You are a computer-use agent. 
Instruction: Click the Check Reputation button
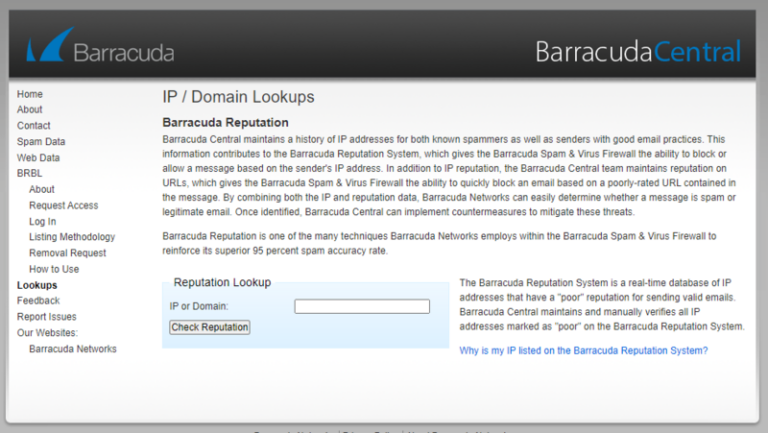[210, 327]
